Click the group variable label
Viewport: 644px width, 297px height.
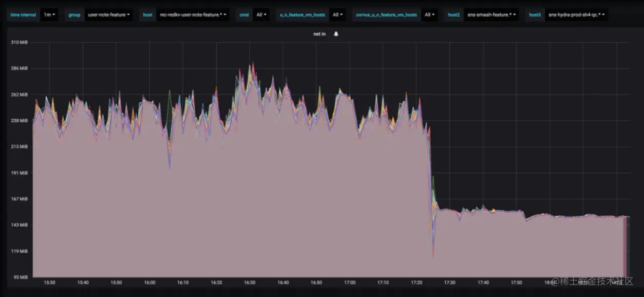click(74, 15)
